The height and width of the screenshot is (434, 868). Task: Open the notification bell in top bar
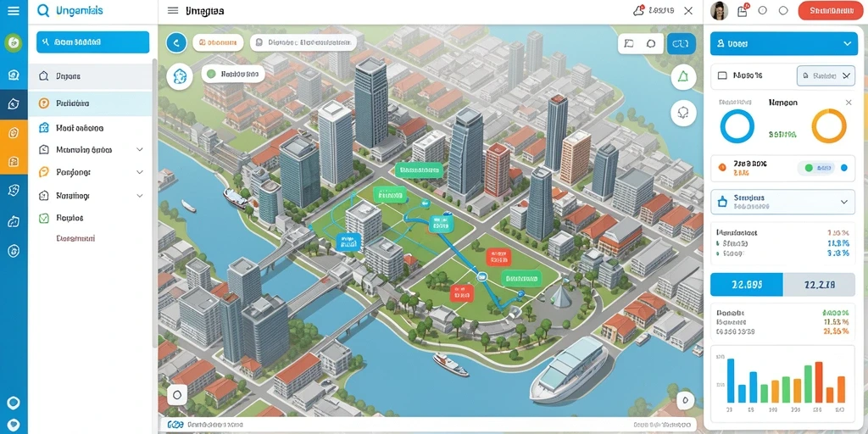tap(639, 10)
